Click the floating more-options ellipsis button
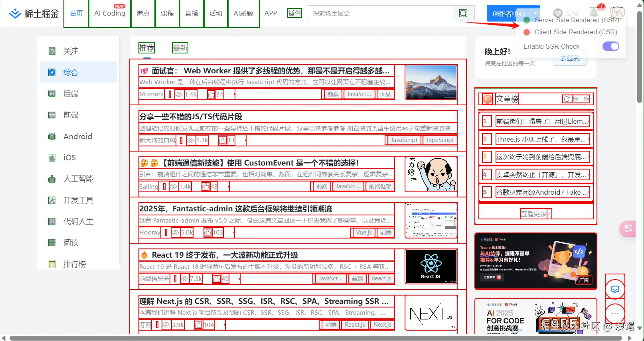 coord(615,313)
